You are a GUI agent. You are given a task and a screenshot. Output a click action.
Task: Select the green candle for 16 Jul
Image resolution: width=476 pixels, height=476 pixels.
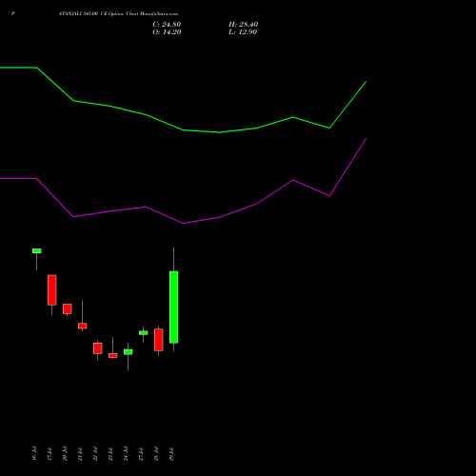pyautogui.click(x=36, y=251)
